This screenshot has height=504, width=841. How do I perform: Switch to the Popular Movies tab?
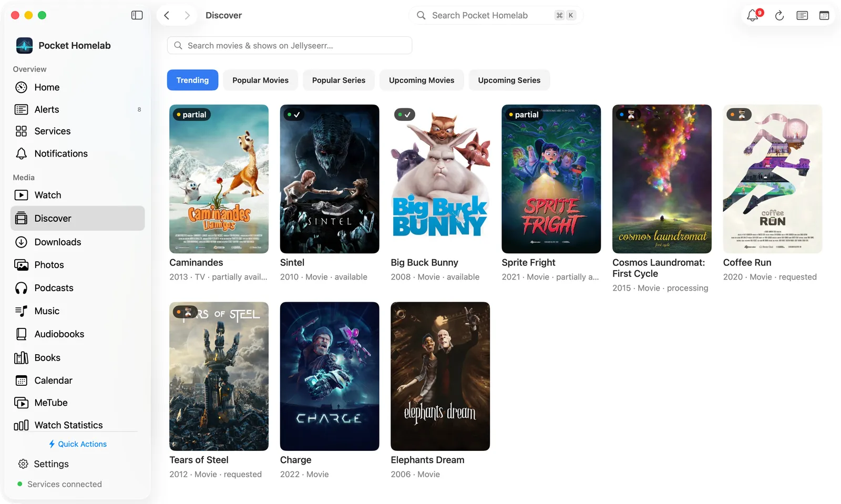coord(260,80)
